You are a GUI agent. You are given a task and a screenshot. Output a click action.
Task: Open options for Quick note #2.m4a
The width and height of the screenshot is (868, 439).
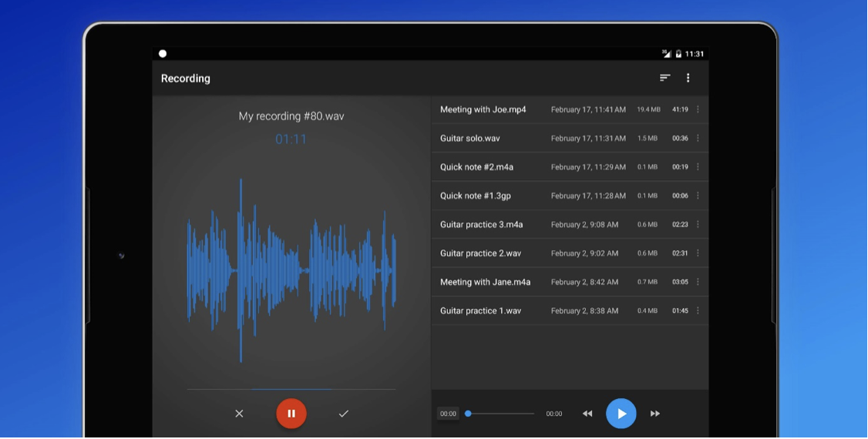(x=698, y=167)
